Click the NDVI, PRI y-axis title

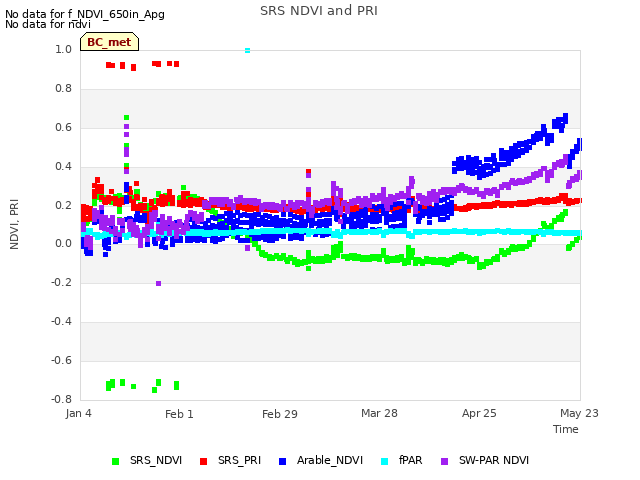[x=14, y=224]
